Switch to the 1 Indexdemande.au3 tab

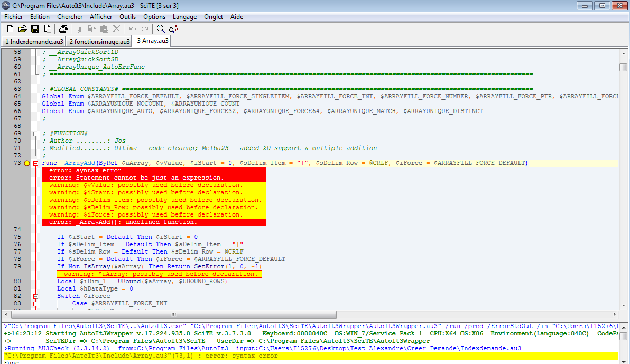(34, 41)
